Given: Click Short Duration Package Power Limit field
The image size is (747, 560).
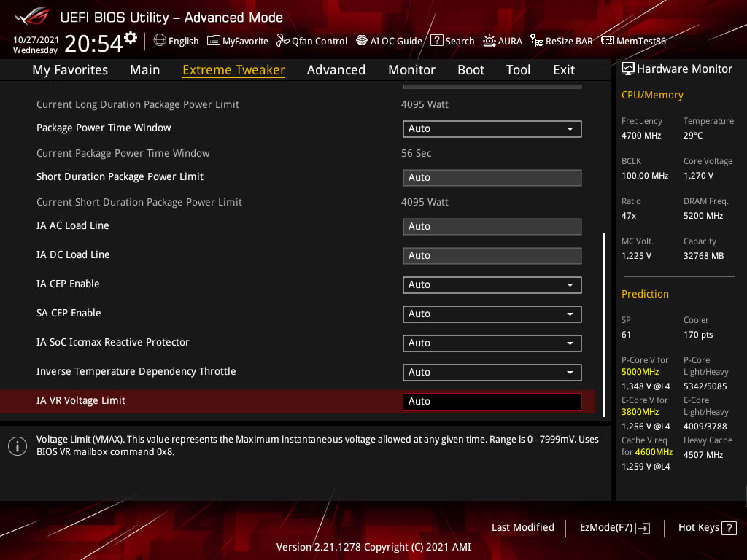Looking at the screenshot, I should coord(492,178).
